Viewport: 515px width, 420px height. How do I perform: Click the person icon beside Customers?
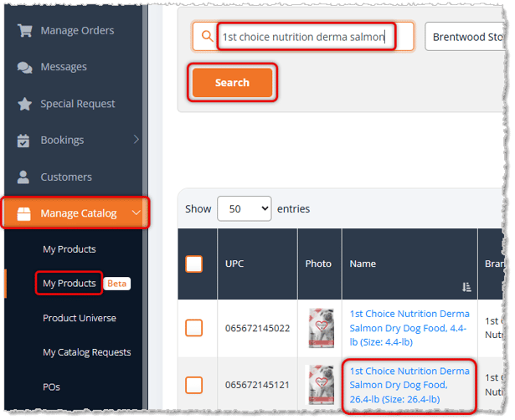[x=23, y=177]
